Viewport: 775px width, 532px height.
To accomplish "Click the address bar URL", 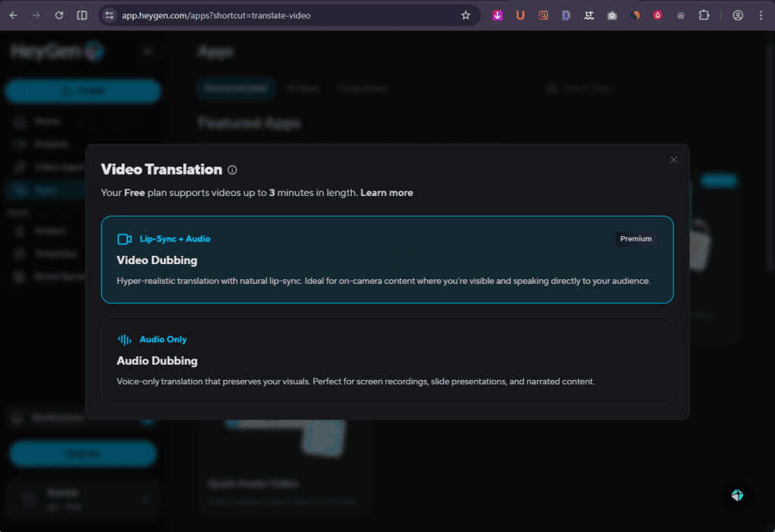I will click(x=216, y=15).
